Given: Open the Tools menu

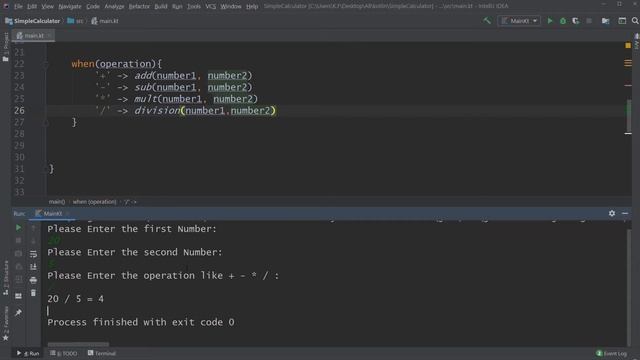Looking at the screenshot, I should coord(194,7).
